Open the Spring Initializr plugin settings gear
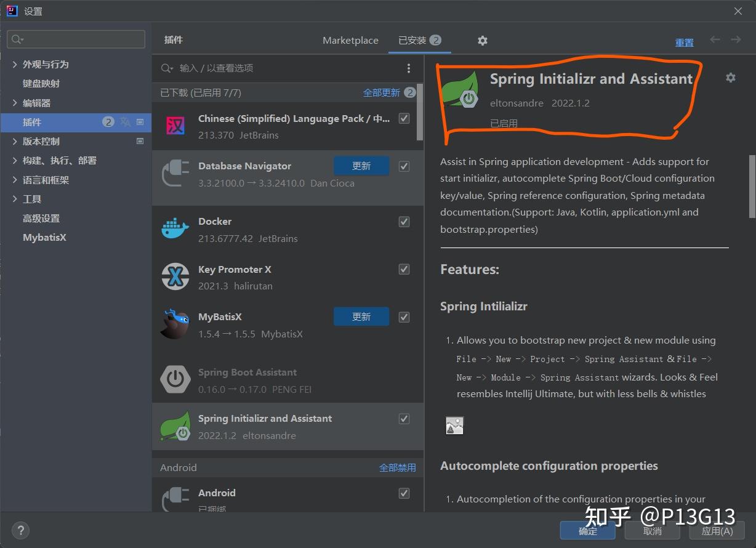The width and height of the screenshot is (756, 548). 730,78
